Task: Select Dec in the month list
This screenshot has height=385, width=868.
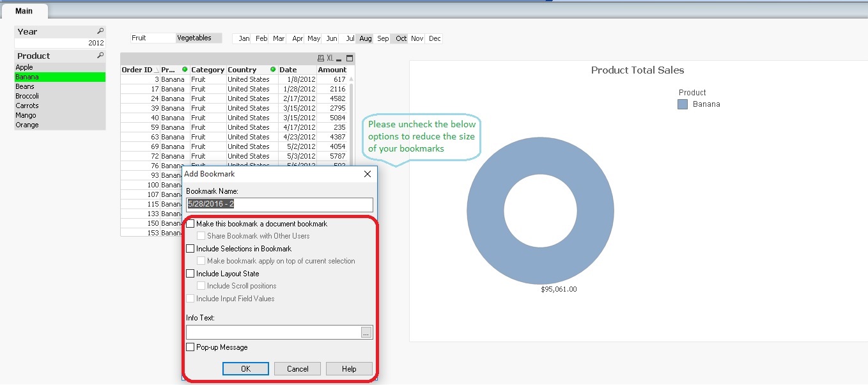Action: tap(435, 39)
